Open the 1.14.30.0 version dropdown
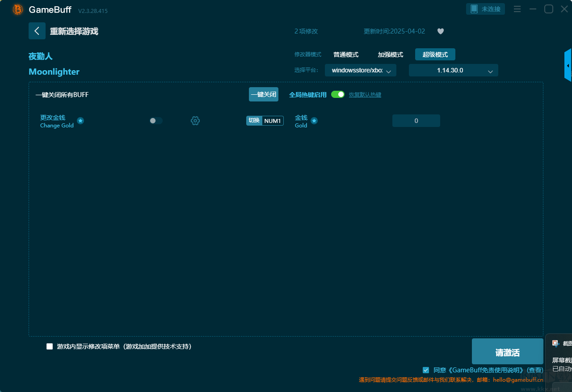Viewport: 572px width, 392px height. point(454,70)
